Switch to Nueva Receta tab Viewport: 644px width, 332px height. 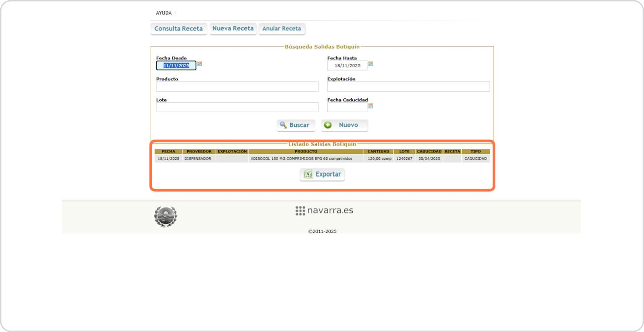tap(233, 28)
